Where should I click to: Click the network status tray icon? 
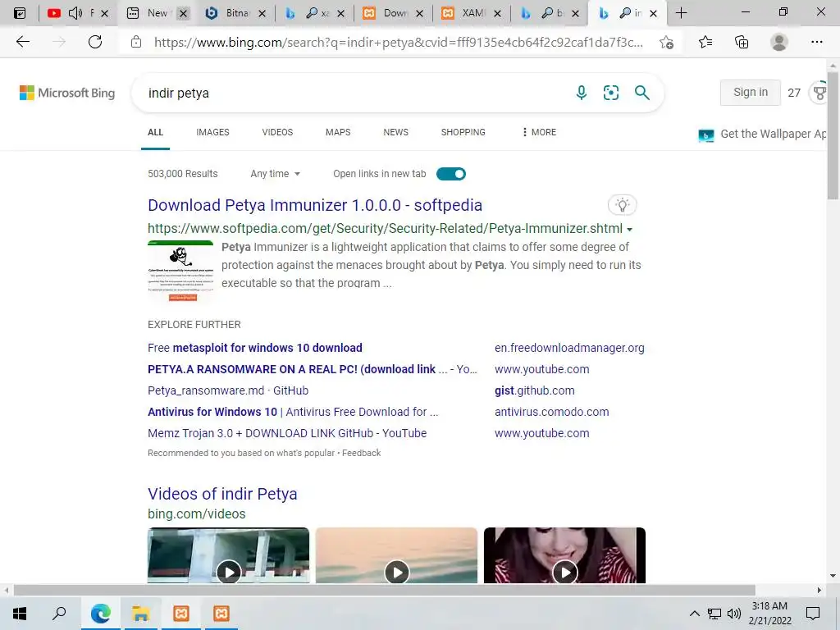pos(714,614)
